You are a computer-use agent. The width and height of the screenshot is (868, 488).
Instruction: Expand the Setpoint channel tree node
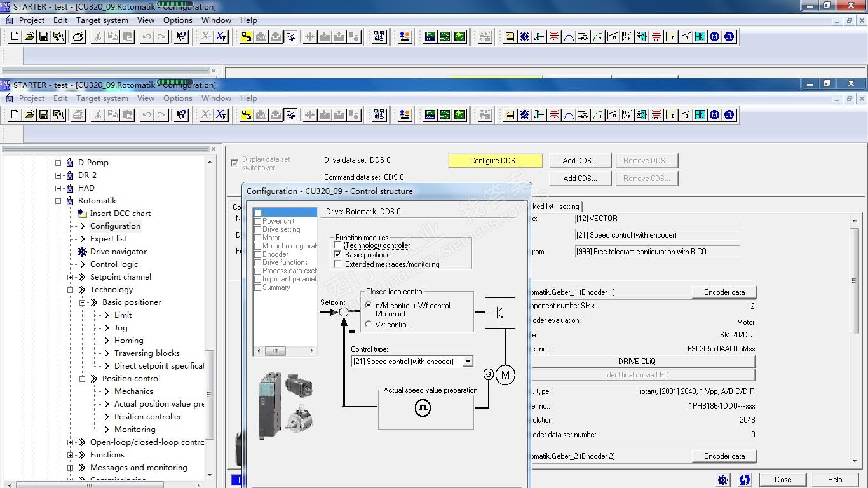click(x=71, y=277)
